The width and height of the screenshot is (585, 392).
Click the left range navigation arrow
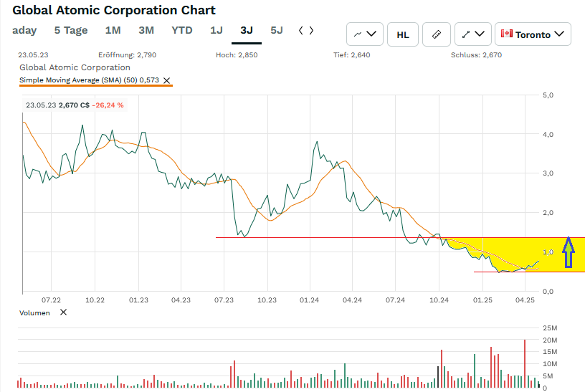(x=300, y=31)
